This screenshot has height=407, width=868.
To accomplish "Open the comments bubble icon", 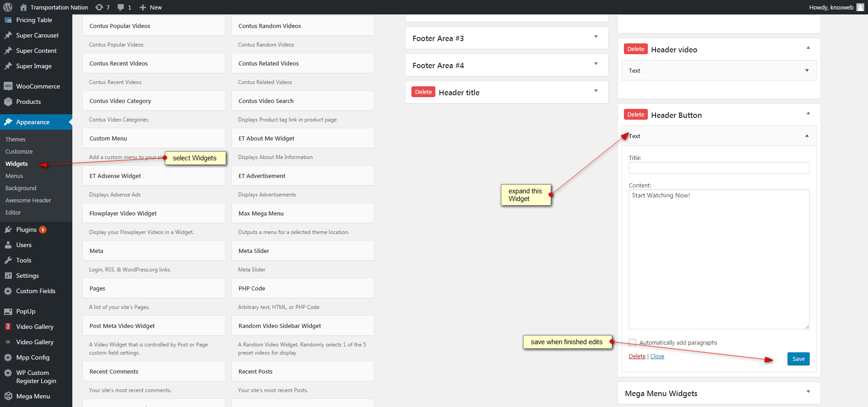I will pos(121,7).
